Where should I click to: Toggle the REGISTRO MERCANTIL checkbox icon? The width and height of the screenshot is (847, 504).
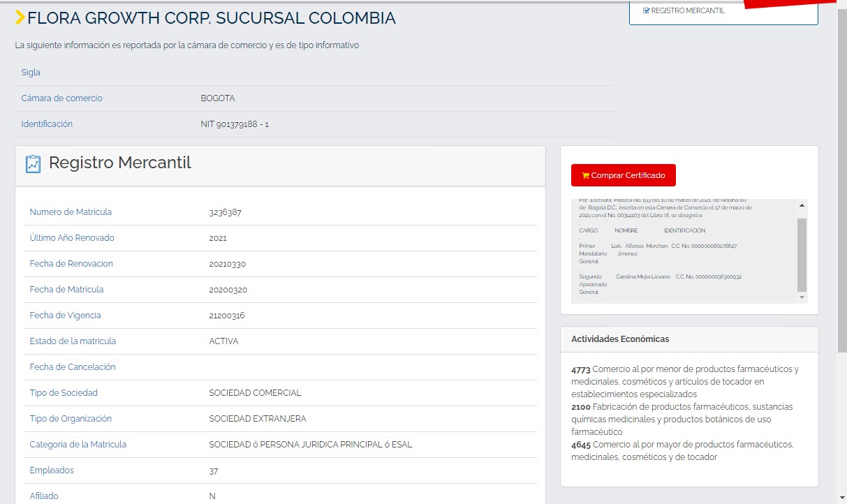(x=646, y=11)
